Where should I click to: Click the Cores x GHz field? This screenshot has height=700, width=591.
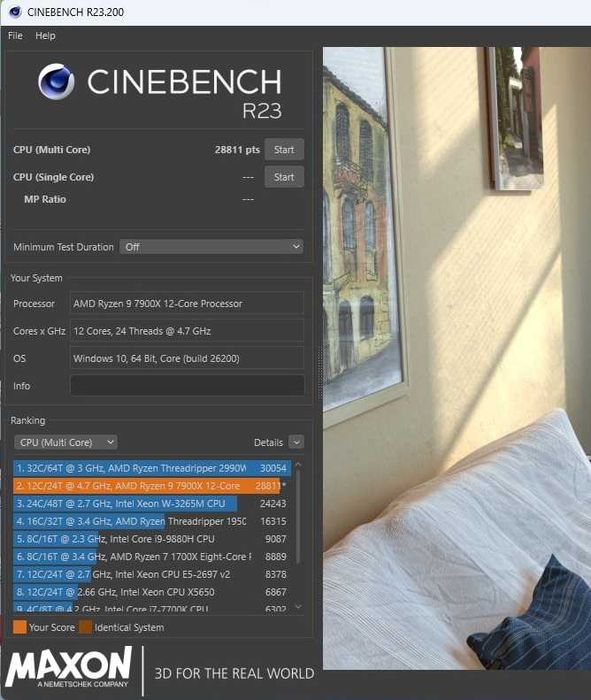[x=187, y=331]
